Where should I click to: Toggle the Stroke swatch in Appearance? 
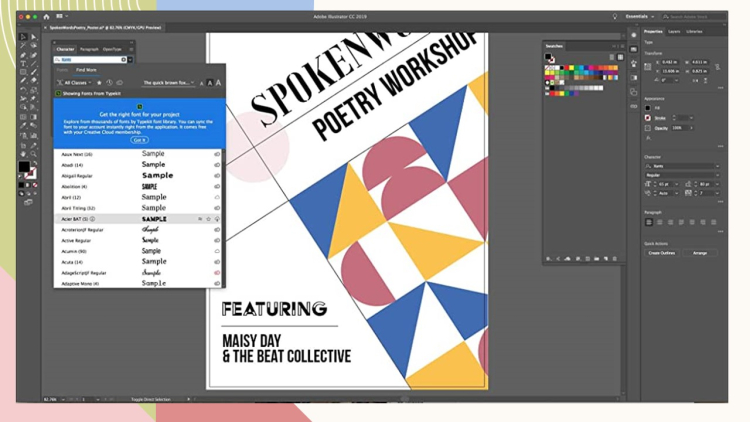(648, 118)
